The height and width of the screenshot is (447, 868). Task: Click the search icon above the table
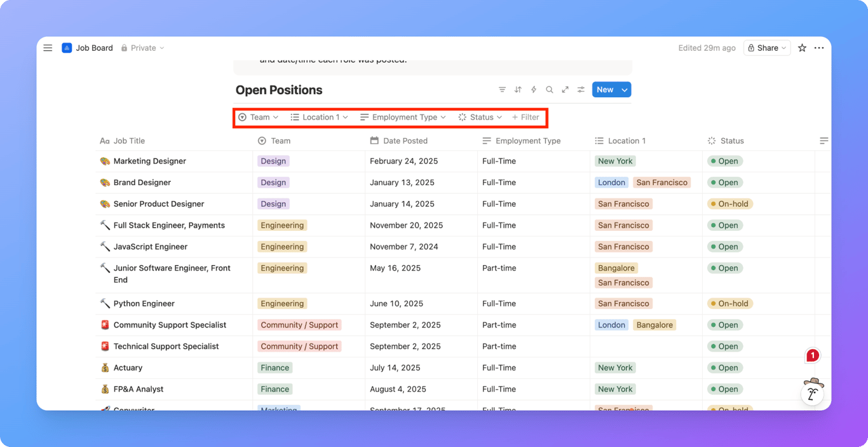tap(549, 90)
